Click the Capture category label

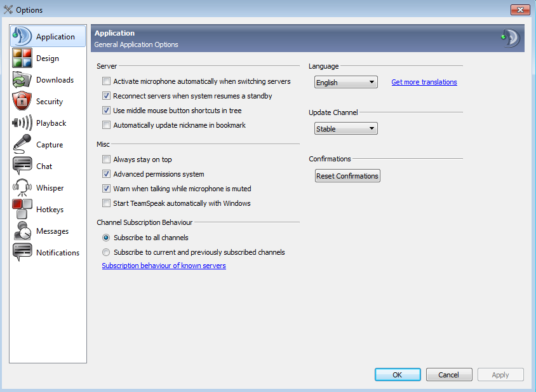[x=50, y=145]
